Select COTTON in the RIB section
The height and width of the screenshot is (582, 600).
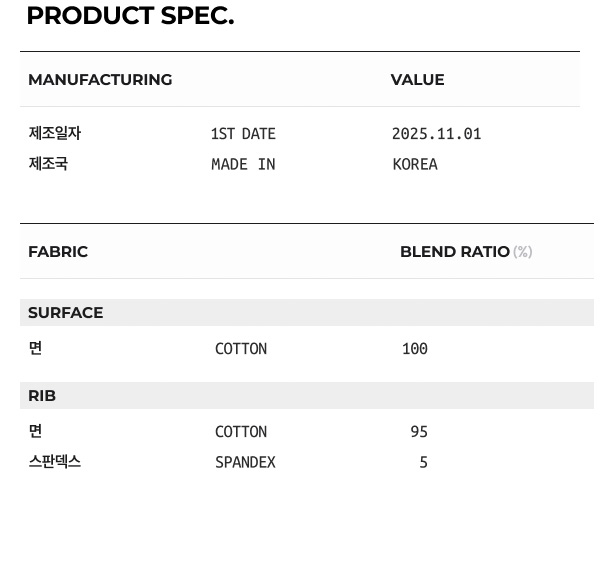pos(241,432)
